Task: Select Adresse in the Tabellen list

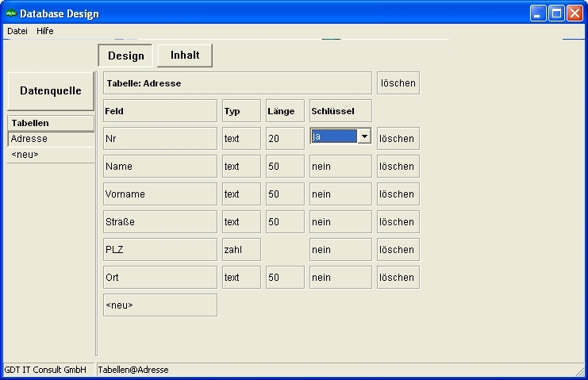Action: coord(51,139)
